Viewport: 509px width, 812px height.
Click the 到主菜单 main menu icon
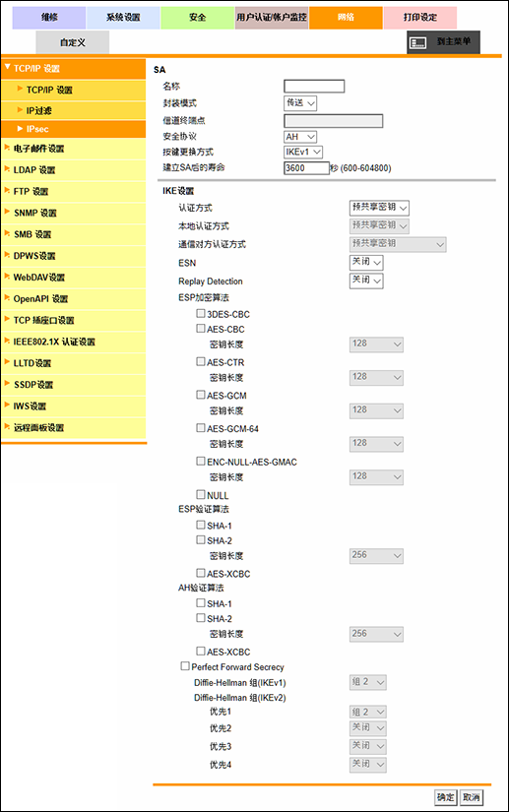point(417,42)
